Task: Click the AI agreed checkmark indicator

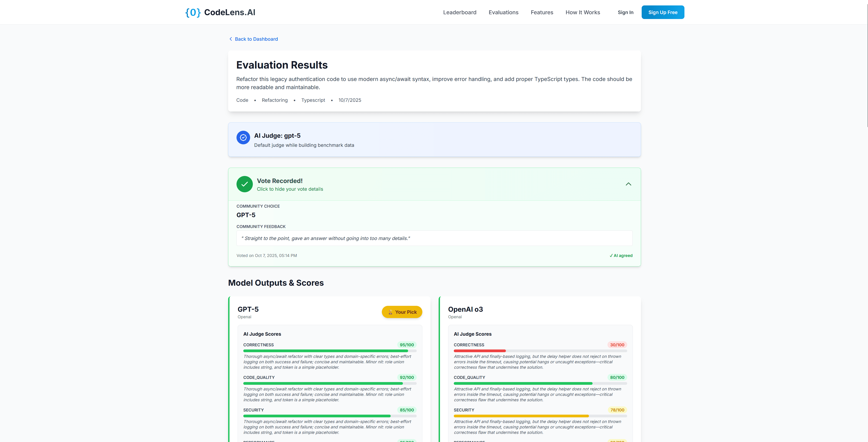Action: (x=621, y=256)
